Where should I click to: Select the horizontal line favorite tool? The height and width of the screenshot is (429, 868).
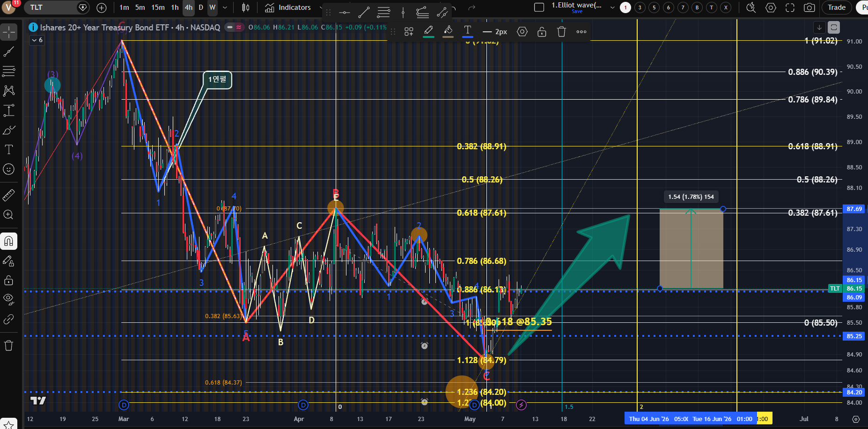[344, 13]
